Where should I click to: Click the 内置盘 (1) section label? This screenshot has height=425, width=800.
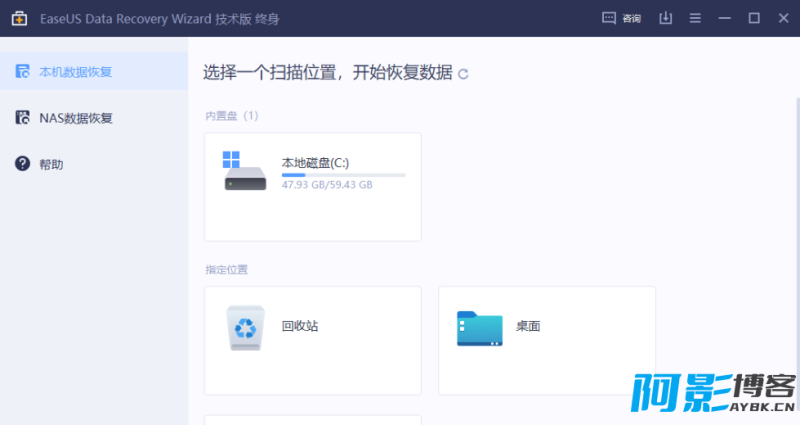tap(232, 116)
